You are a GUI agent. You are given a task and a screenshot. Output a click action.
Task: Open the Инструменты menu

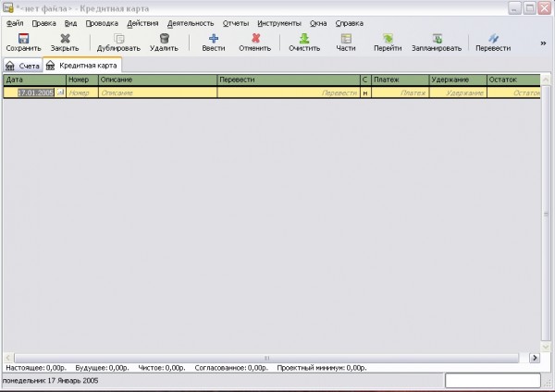point(279,23)
